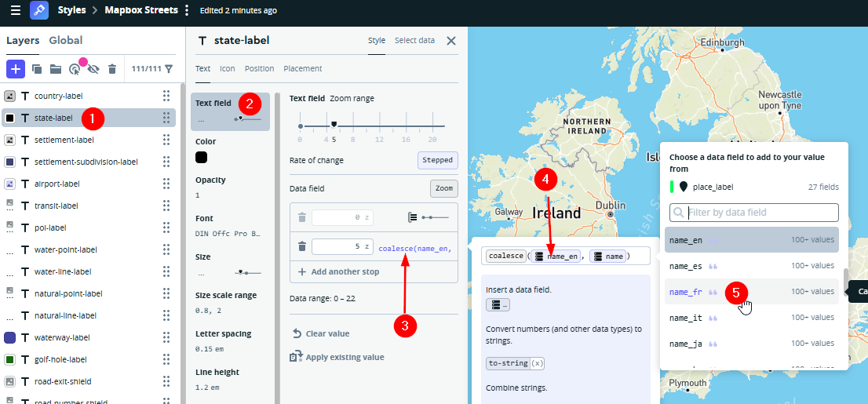868x404 pixels.
Task: Click the Mapbox Streets style name
Action: click(x=142, y=10)
